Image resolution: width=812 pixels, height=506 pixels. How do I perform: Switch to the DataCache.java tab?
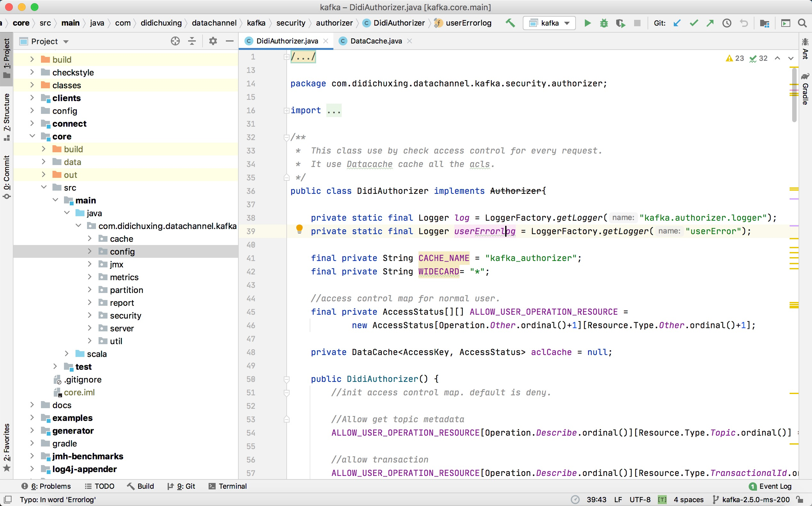coord(376,41)
